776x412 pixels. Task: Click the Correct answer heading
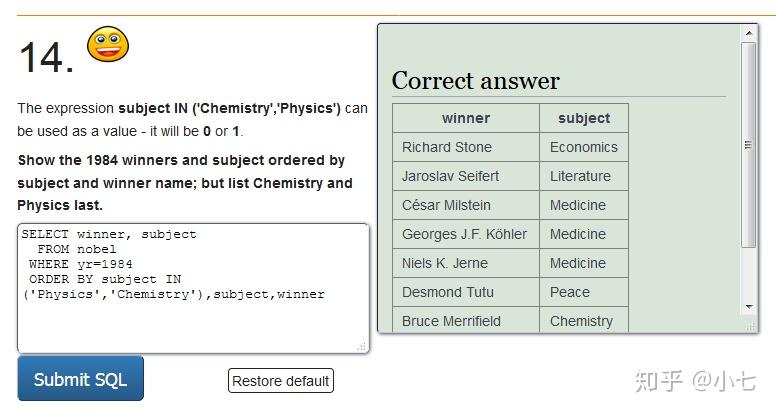pos(476,81)
